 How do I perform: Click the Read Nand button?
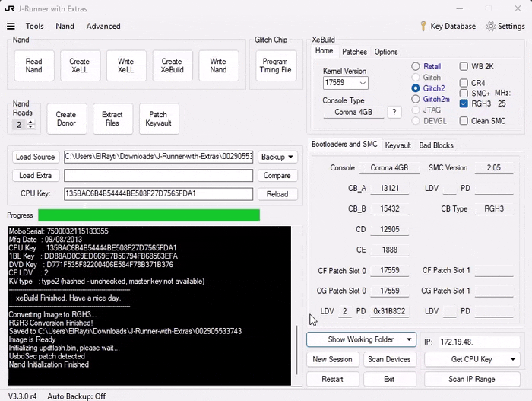point(34,65)
